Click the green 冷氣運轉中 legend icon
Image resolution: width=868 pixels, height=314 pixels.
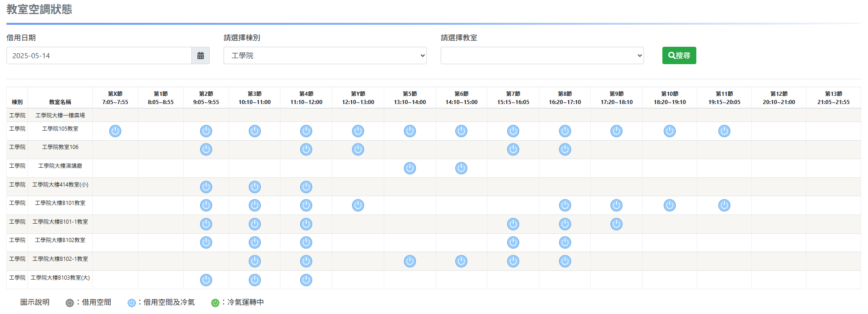[215, 303]
